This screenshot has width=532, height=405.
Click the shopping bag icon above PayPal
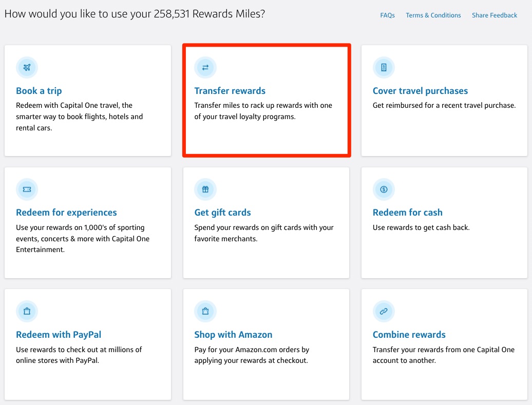point(27,311)
